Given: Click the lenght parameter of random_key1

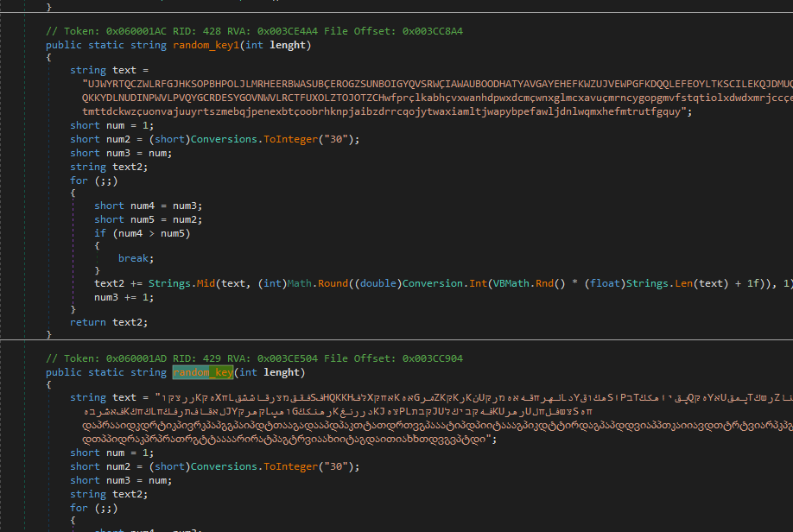Looking at the screenshot, I should (291, 45).
